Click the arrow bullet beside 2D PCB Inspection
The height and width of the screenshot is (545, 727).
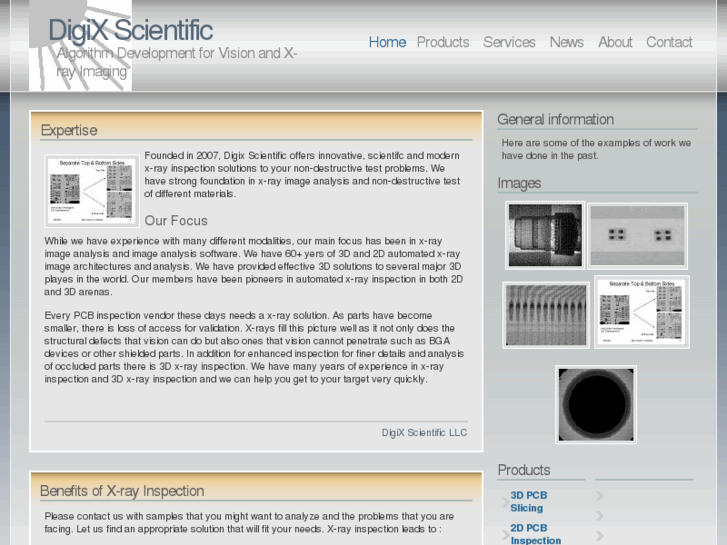coord(505,534)
